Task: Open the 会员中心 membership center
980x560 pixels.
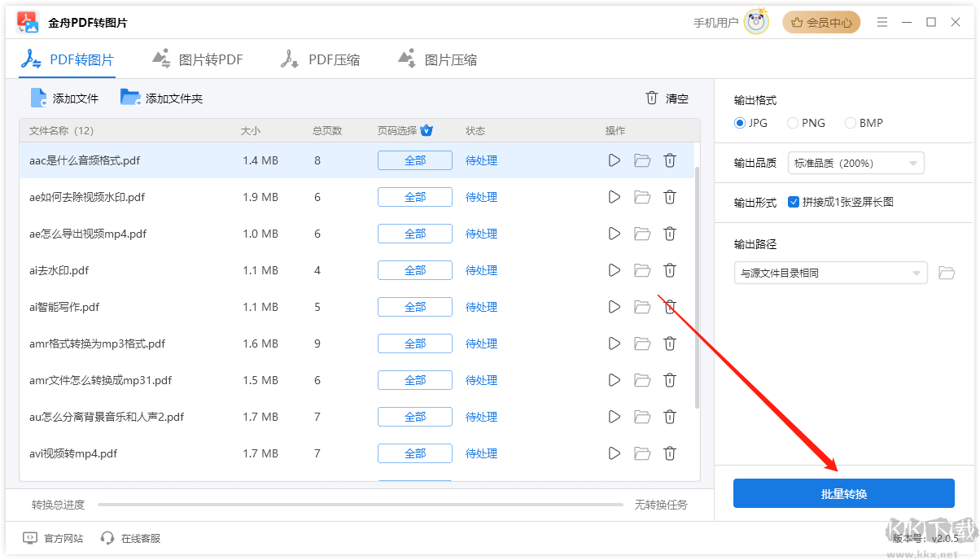Action: click(821, 22)
